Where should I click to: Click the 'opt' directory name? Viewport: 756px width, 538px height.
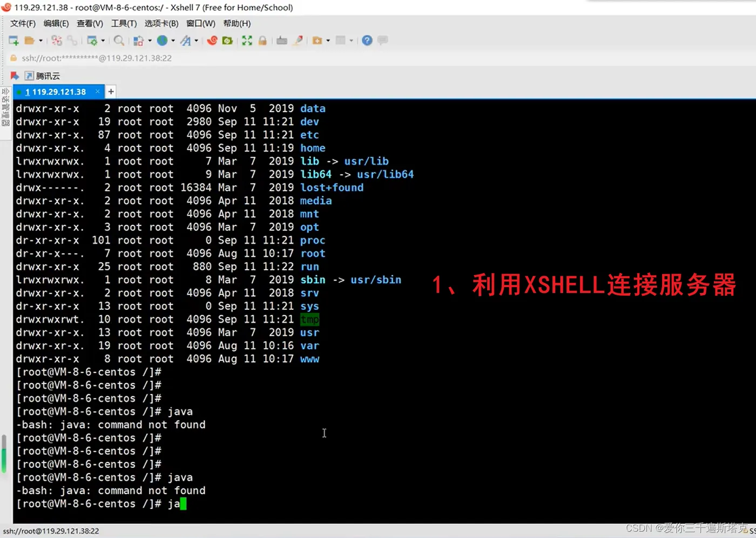point(310,227)
